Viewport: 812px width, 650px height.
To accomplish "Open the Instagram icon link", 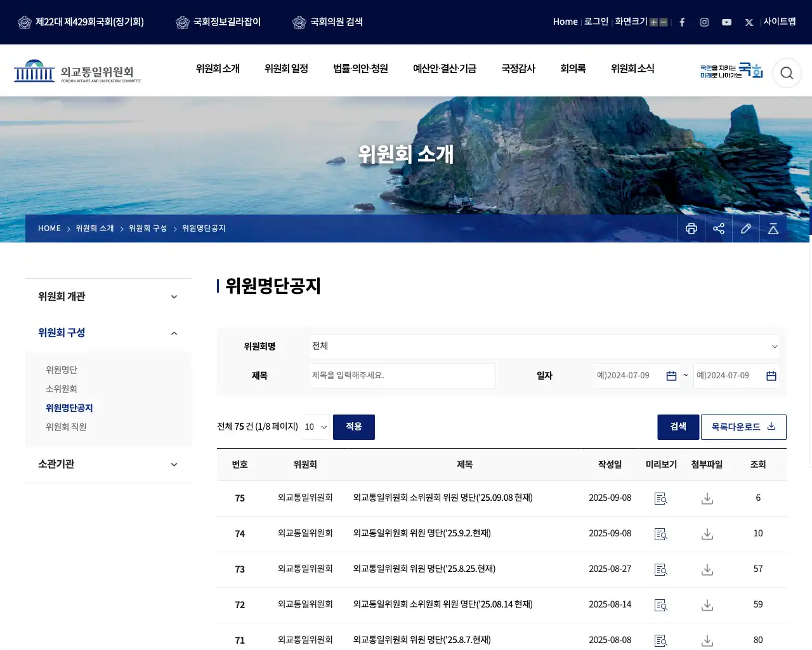I will pos(704,22).
